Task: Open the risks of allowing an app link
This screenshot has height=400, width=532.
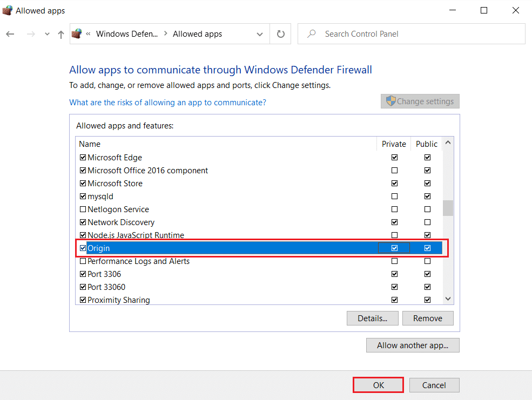Action: (x=167, y=103)
